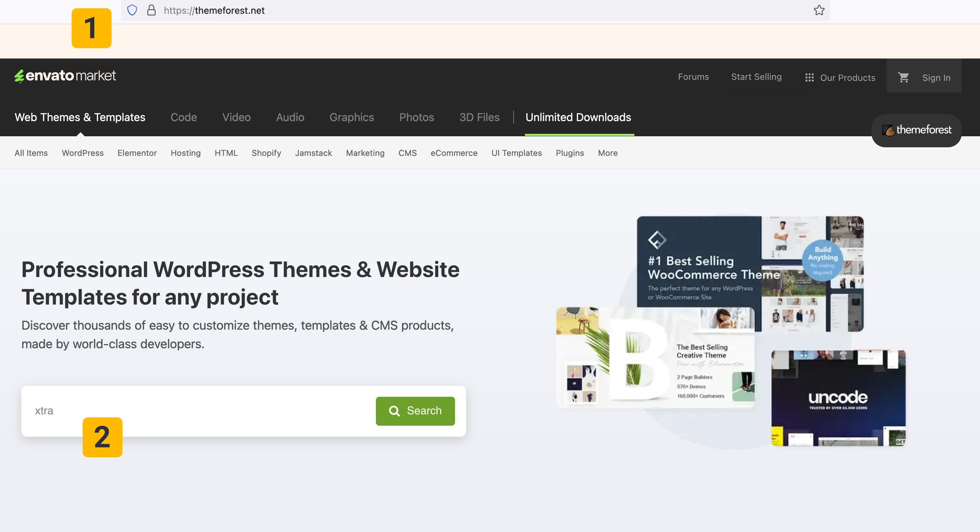Open the shopping cart icon
Screen dimensions: 980x532
click(x=903, y=77)
